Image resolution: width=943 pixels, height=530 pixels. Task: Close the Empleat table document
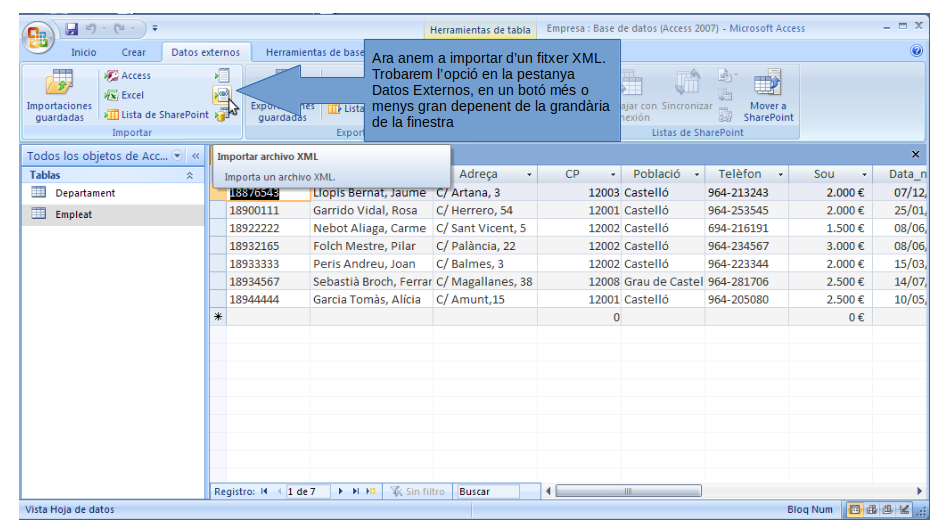pos(915,155)
